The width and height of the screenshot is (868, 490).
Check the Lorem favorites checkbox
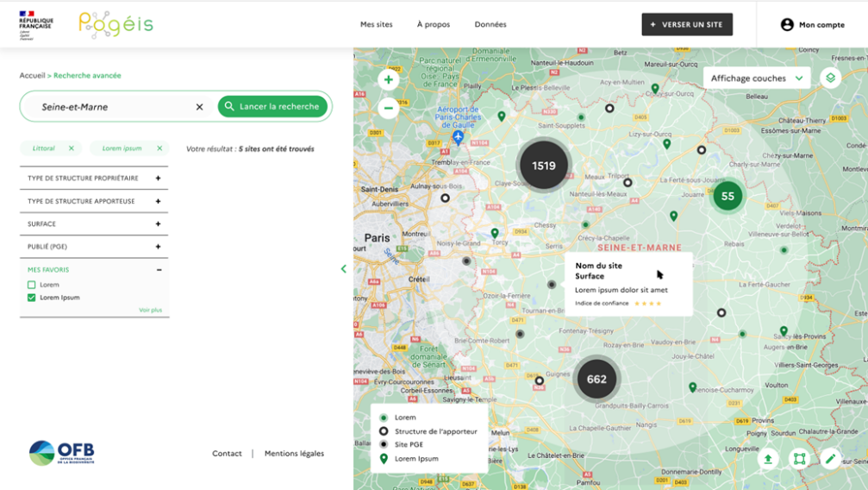tap(32, 285)
